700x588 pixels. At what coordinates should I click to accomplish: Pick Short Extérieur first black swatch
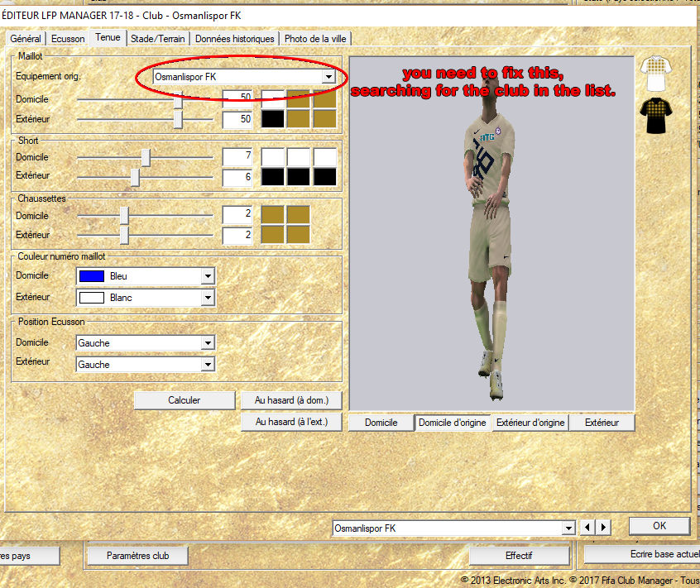pos(273,177)
